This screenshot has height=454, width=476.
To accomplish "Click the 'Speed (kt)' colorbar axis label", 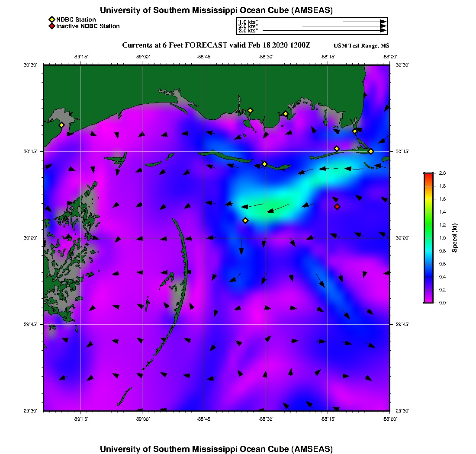I will [455, 238].
